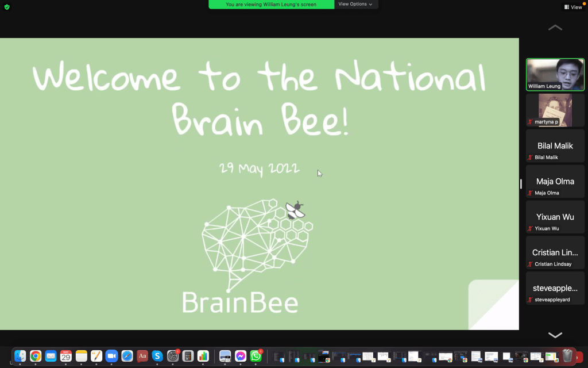588x368 pixels.
Task: Launch Google Chrome from the dock
Action: coord(36,356)
